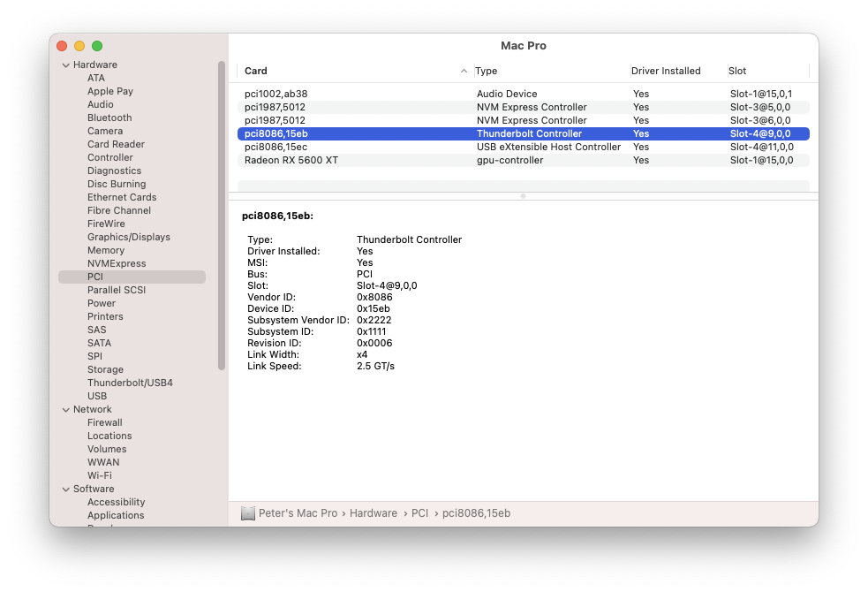The height and width of the screenshot is (592, 868).
Task: Select NVMExpress in sidebar
Action: (x=117, y=264)
